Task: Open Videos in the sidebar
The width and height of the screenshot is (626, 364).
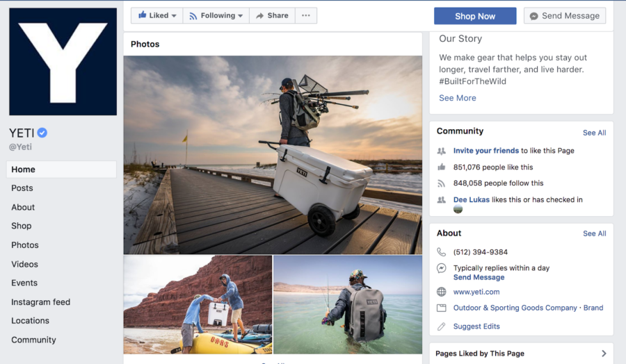Action: 24,265
